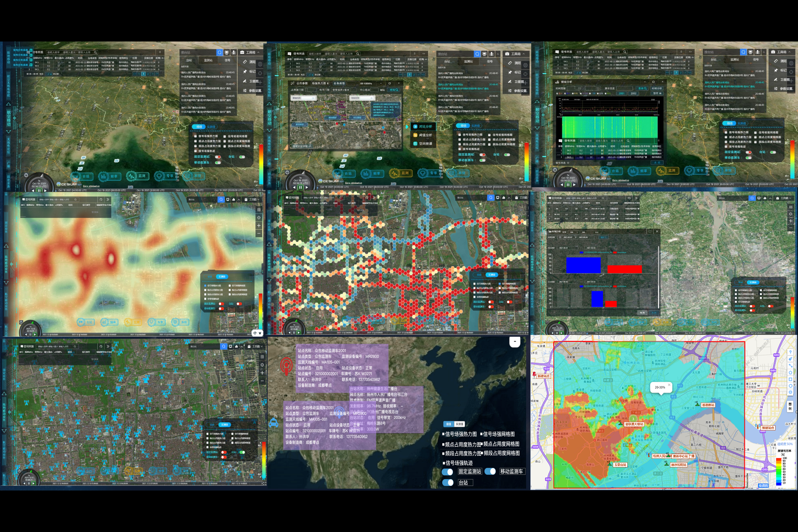The width and height of the screenshot is (798, 532).
Task: Click target locate icon in heatmap view
Action: coord(259,218)
